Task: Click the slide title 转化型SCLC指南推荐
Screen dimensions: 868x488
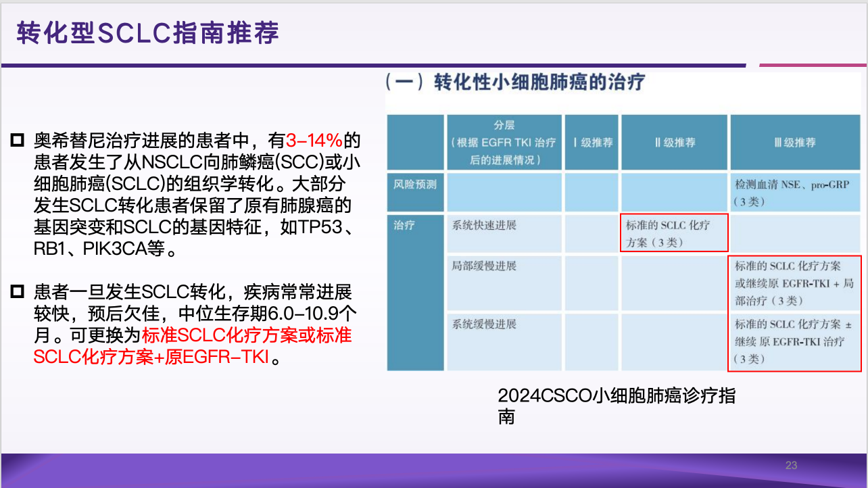Action: [x=148, y=33]
